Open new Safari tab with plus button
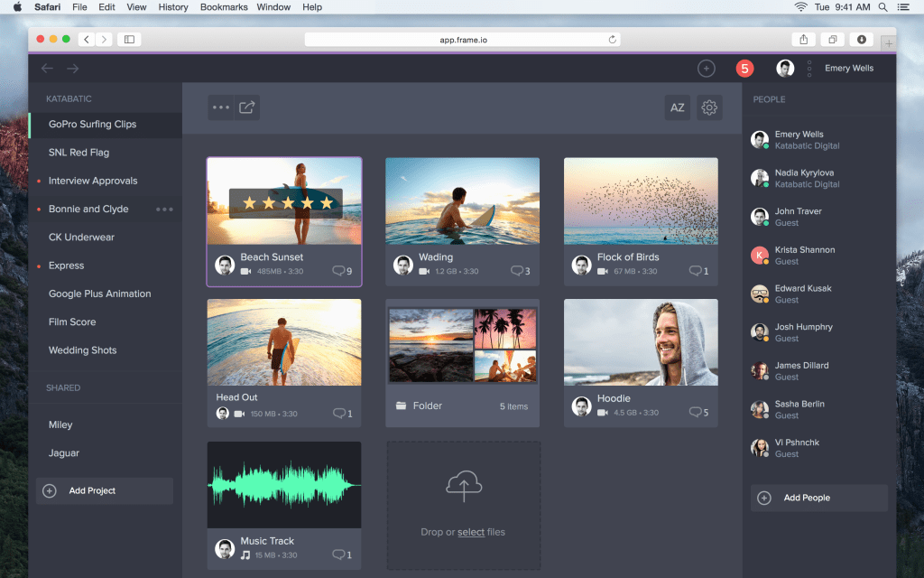924x578 pixels. 888,43
